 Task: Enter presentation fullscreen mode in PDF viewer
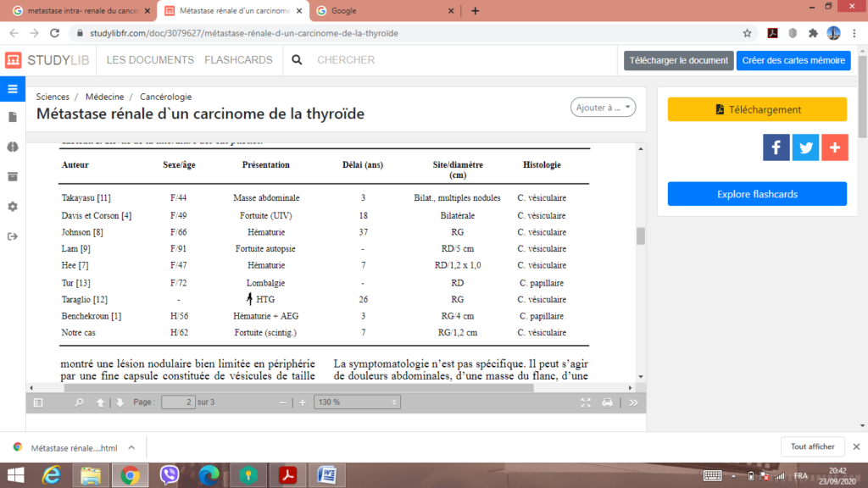coord(586,402)
